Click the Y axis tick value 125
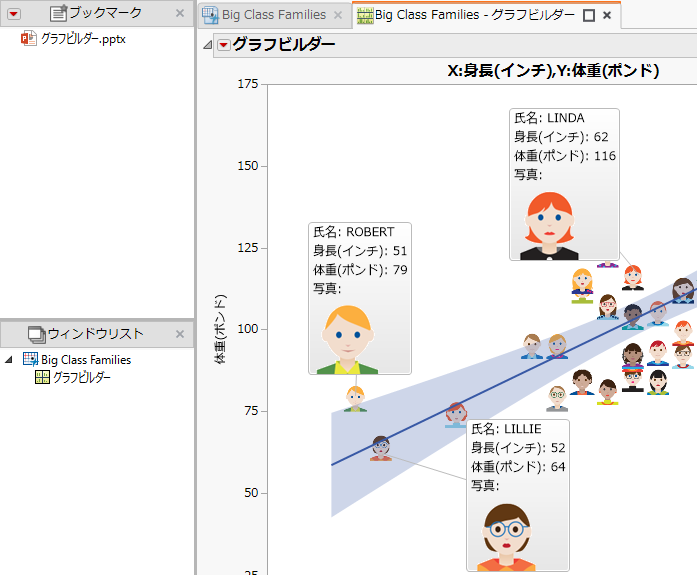 point(248,248)
